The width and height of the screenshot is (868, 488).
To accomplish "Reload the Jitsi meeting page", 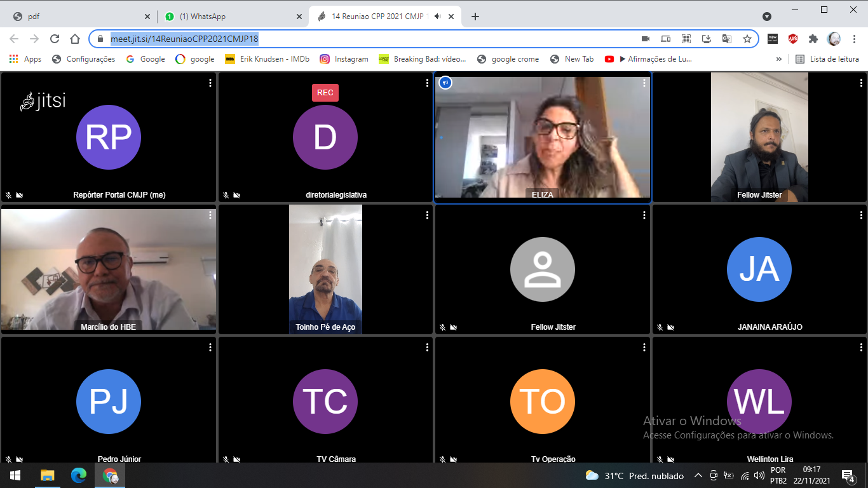I will [55, 39].
